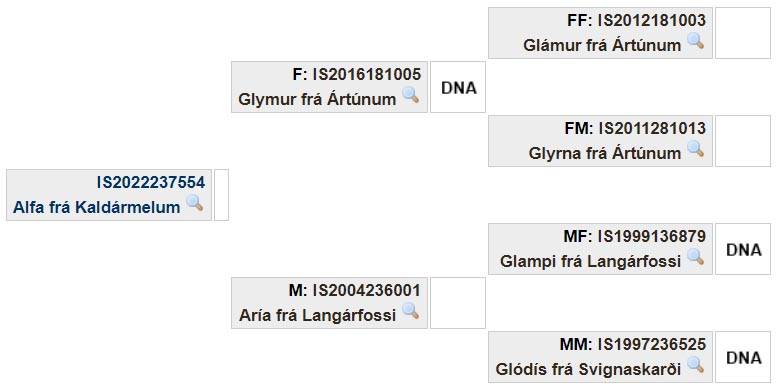Open Alfa frá Kaldármelum name link
Image resolution: width=777 pixels, height=388 pixels.
(97, 207)
